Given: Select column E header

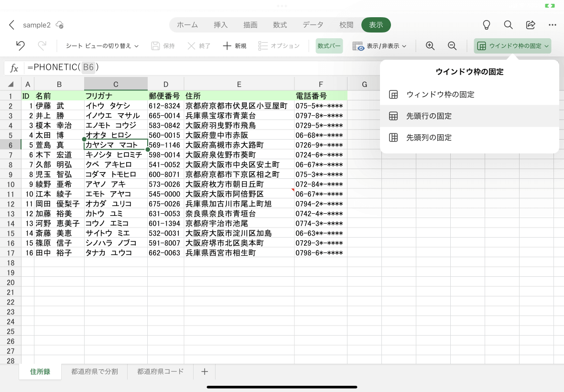Looking at the screenshot, I should 239,84.
